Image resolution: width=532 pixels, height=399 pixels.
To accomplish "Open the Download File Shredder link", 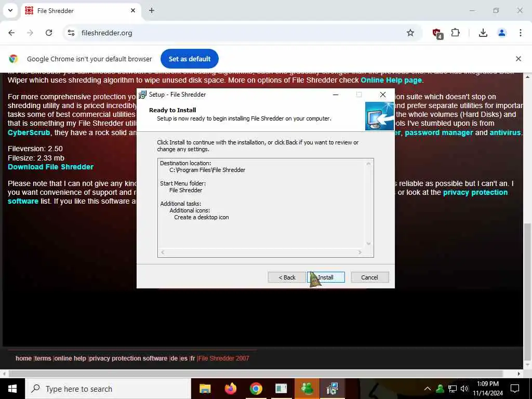I will [x=50, y=167].
